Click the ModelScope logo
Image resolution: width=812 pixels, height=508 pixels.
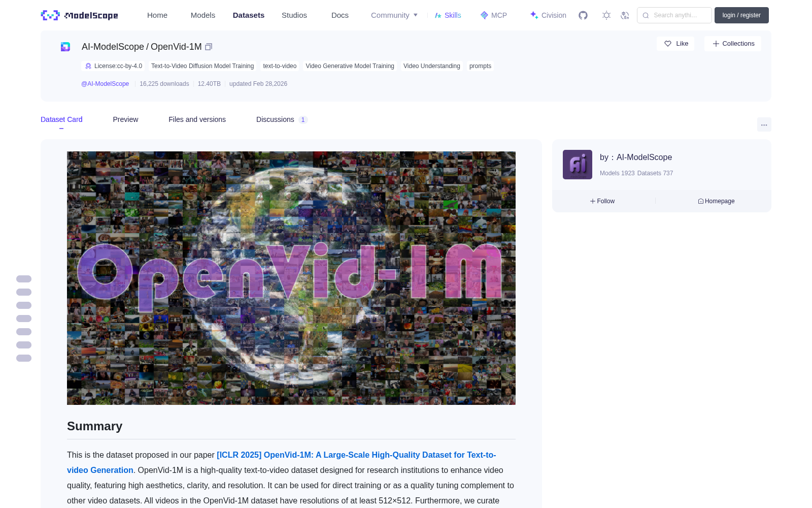point(80,15)
